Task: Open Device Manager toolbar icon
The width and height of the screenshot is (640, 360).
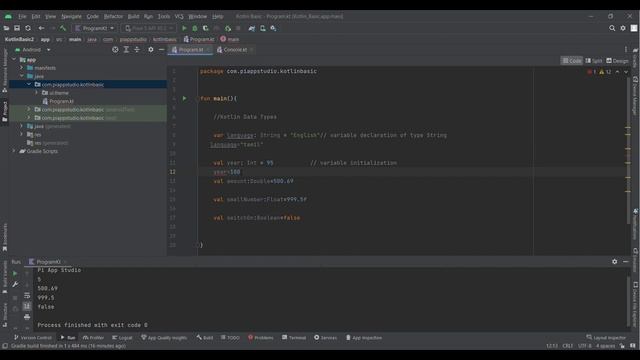Action: (x=263, y=28)
